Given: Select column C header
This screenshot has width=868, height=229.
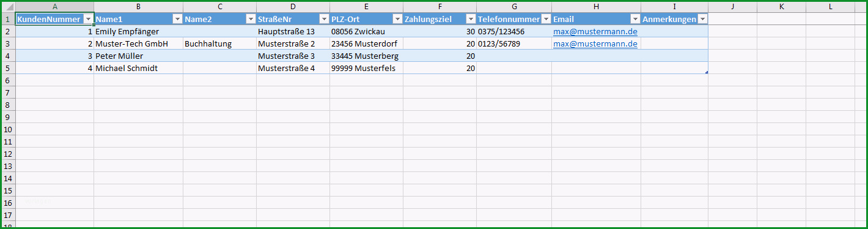Looking at the screenshot, I should point(219,6).
